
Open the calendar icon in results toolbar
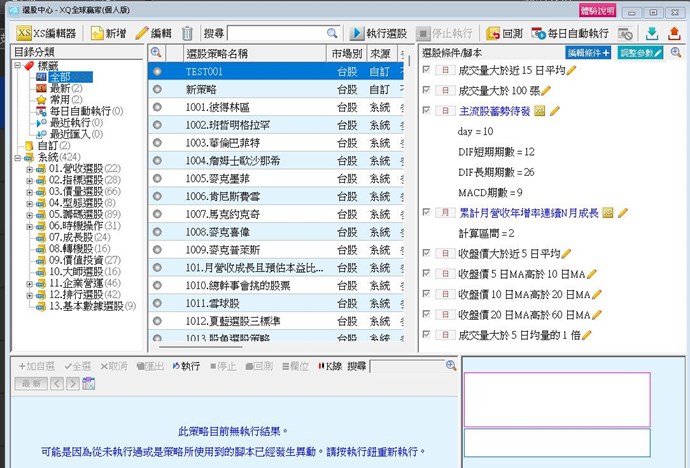[x=87, y=384]
